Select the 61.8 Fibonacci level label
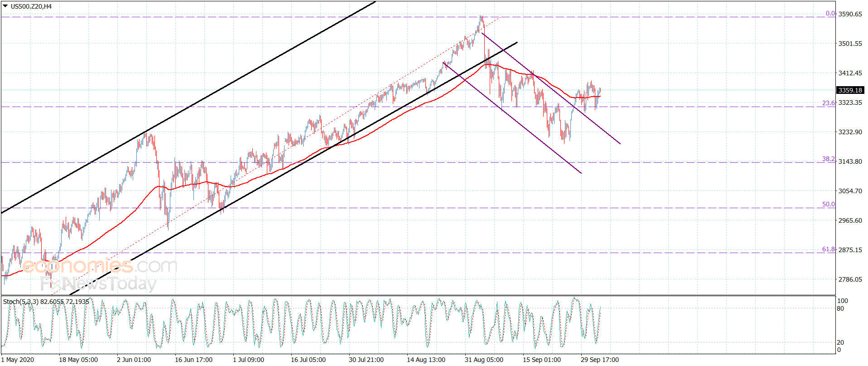The width and height of the screenshot is (868, 366). (828, 249)
